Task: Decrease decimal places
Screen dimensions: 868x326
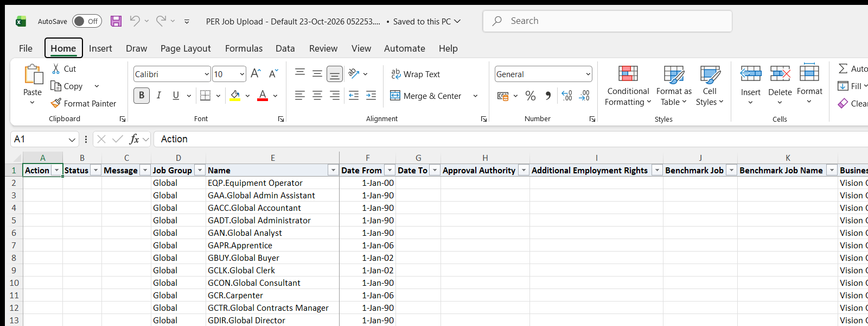Action: pyautogui.click(x=584, y=96)
